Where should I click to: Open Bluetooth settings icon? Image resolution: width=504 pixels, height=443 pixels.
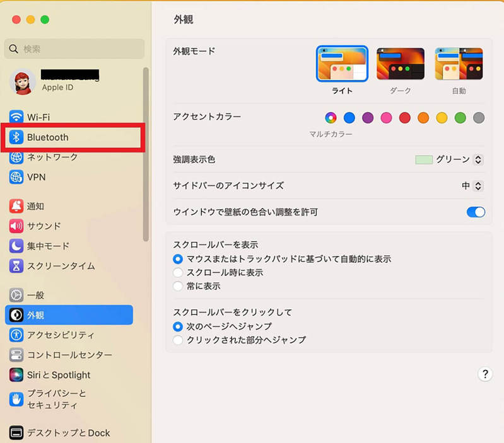[x=16, y=137]
